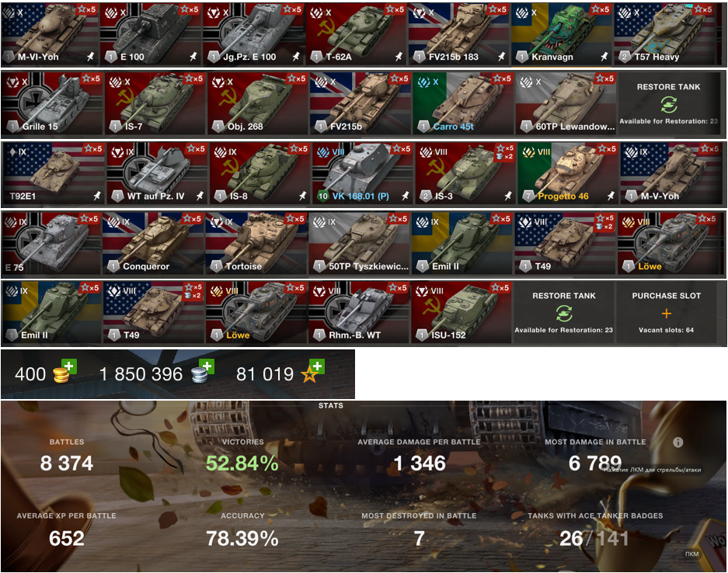
Task: Select the ISU-152 tank card
Action: (461, 312)
